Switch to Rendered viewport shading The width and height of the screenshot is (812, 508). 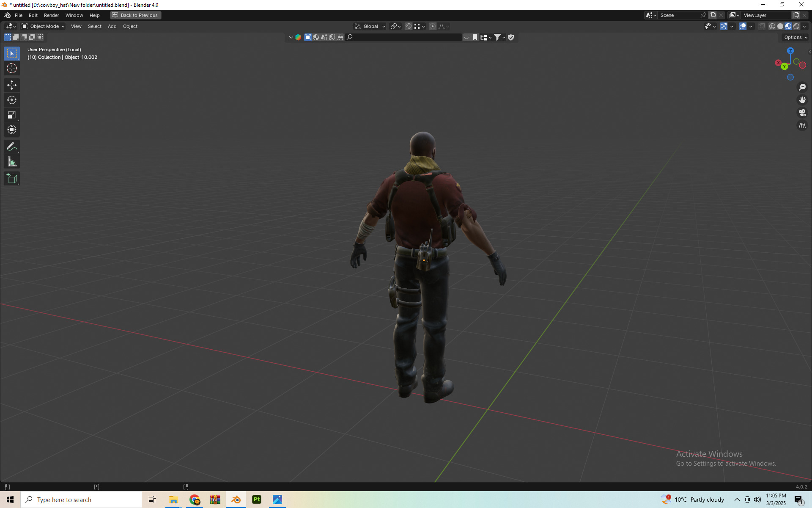coord(796,26)
